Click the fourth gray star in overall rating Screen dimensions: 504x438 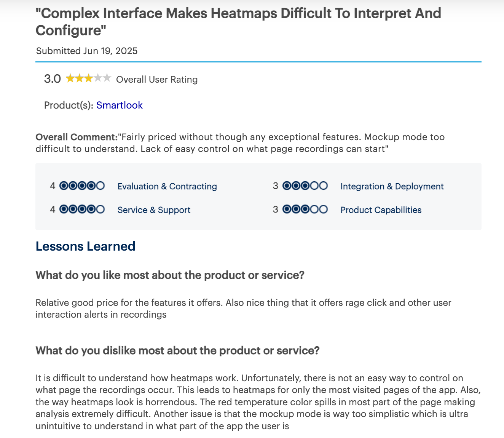coord(98,78)
